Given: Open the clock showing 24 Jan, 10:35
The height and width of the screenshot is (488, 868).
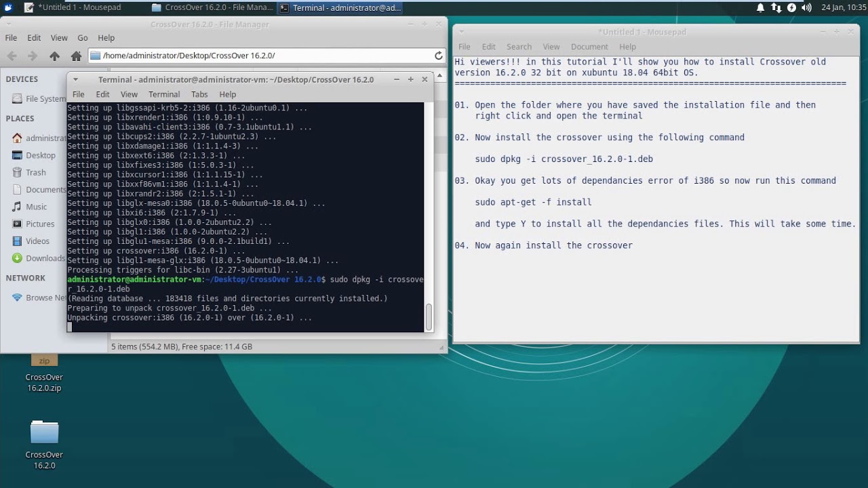Looking at the screenshot, I should pyautogui.click(x=843, y=7).
